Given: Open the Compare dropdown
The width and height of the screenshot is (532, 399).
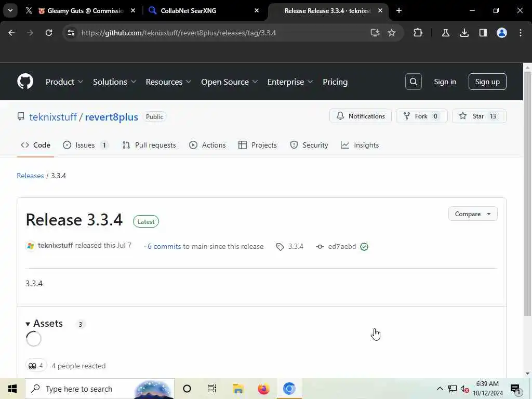Looking at the screenshot, I should click(x=473, y=214).
